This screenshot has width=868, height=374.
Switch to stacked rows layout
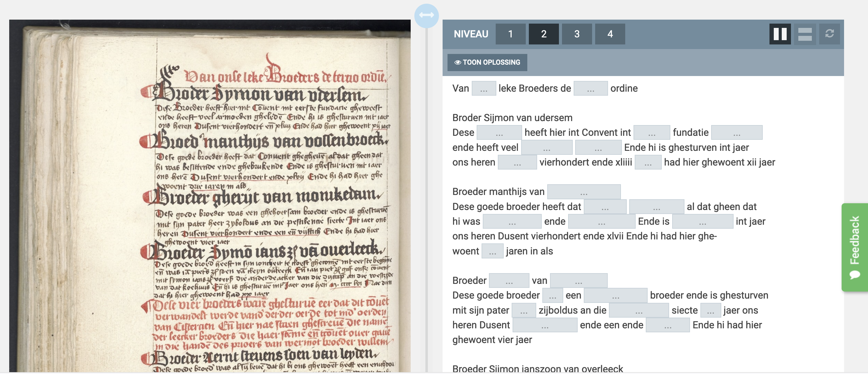[x=805, y=34]
